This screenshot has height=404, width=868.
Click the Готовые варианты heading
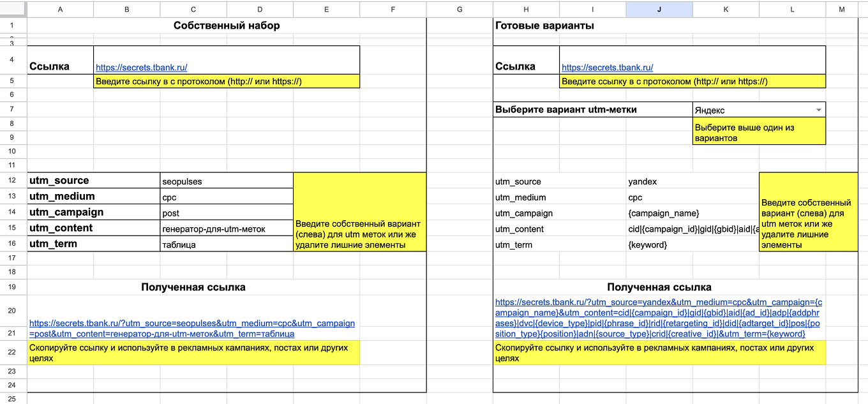tap(544, 26)
